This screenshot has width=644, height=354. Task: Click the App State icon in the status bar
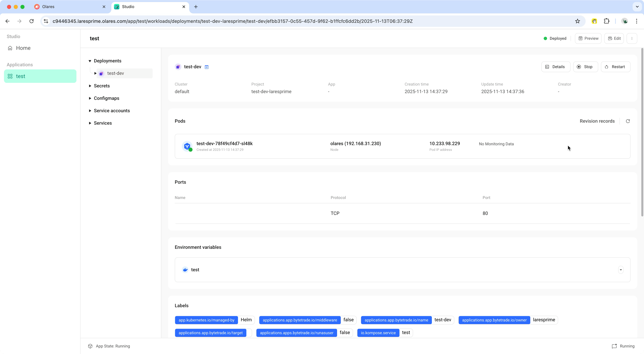tap(90, 346)
